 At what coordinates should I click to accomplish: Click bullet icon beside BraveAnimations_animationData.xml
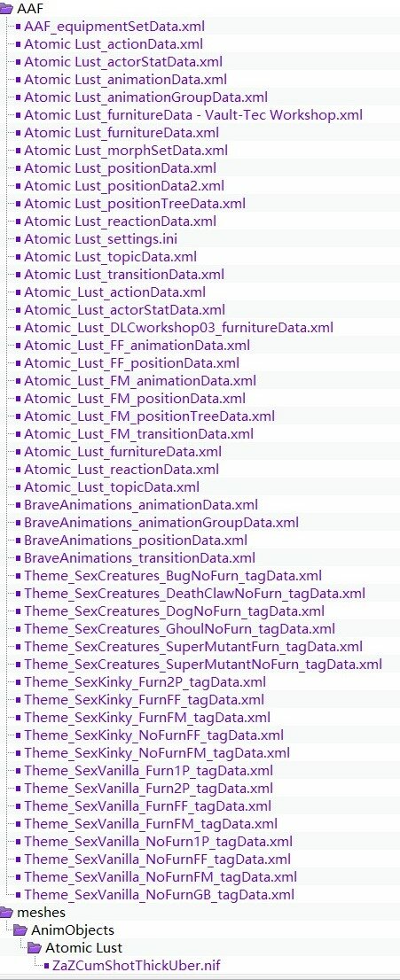[x=18, y=505]
